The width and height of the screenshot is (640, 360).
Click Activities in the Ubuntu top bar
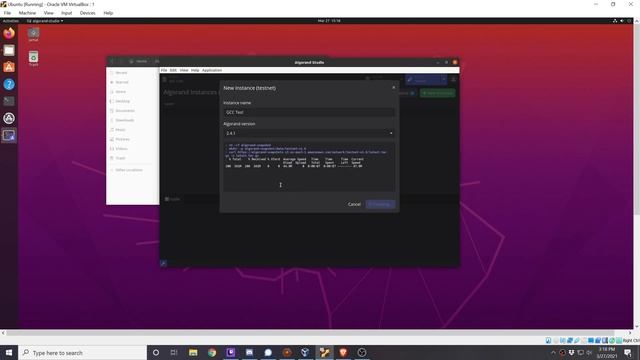11,20
